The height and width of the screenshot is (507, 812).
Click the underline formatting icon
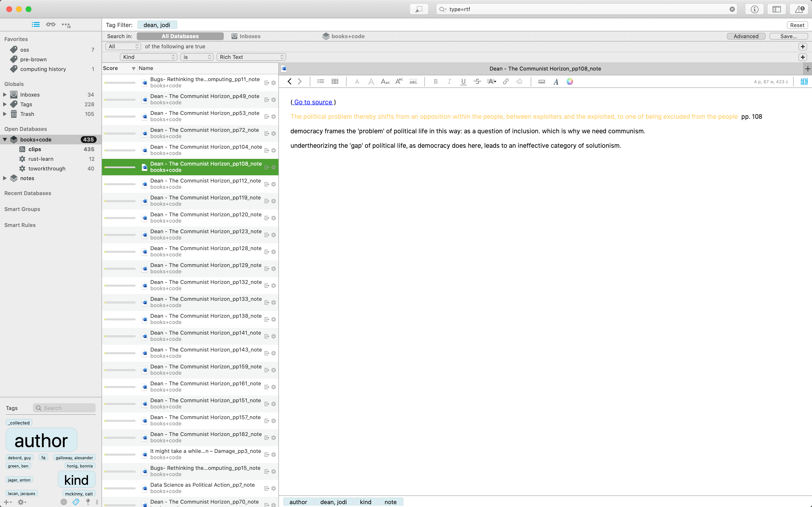463,82
